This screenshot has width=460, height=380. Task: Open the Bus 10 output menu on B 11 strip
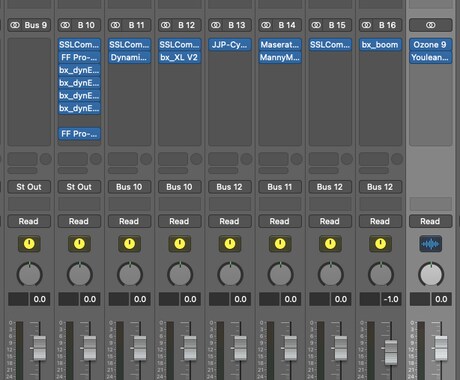pos(129,187)
